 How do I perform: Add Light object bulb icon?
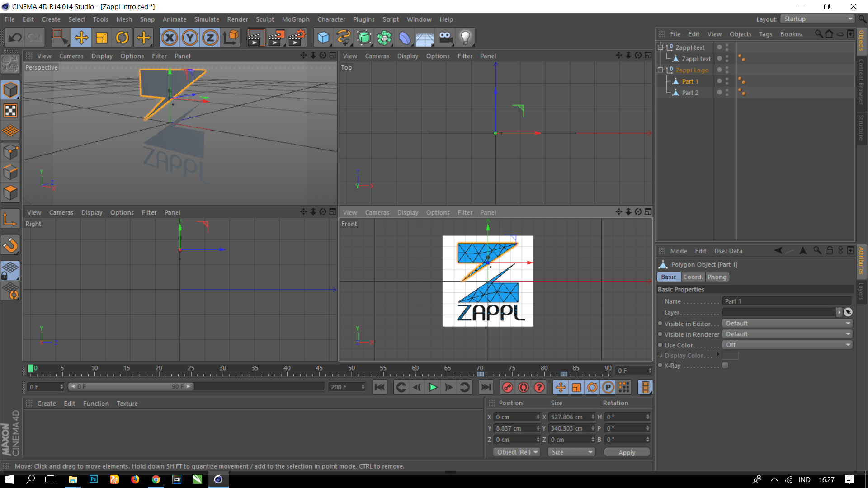tap(466, 38)
